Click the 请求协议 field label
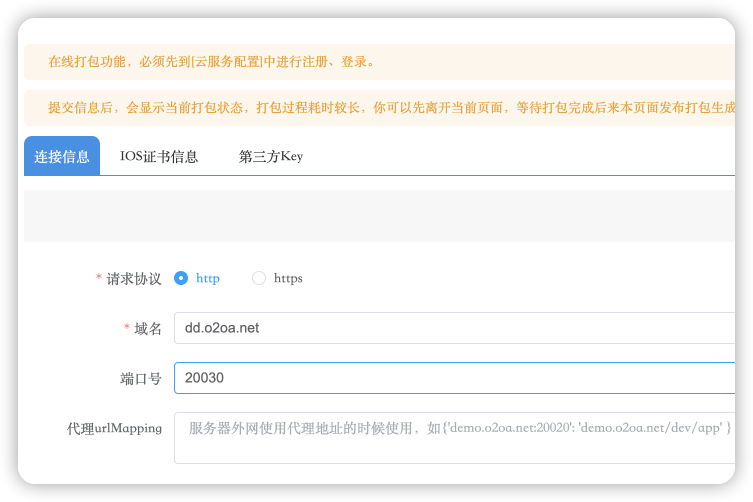Viewport: 753px width, 502px height. click(x=134, y=279)
